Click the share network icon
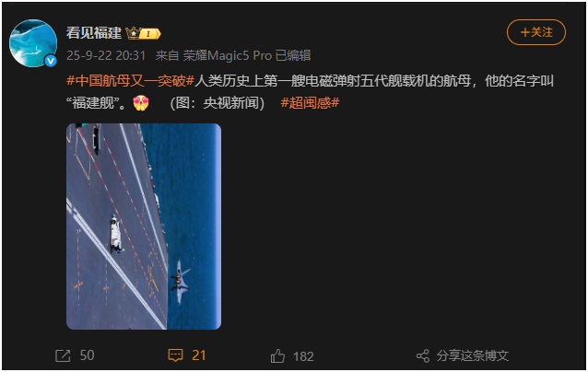This screenshot has height=372, width=588. coord(423,355)
